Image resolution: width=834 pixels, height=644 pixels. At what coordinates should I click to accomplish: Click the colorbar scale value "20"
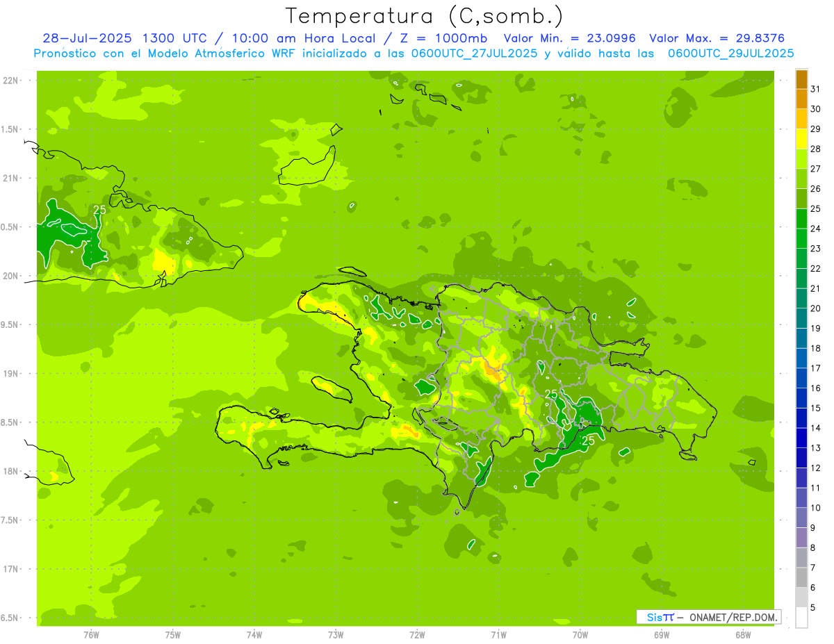(x=816, y=308)
